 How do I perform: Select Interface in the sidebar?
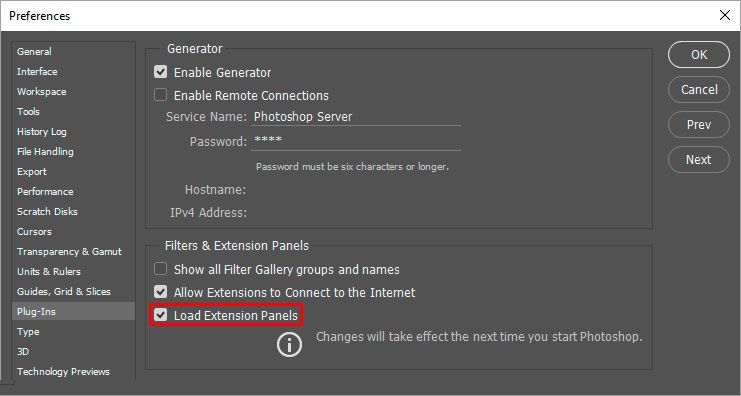[x=37, y=71]
